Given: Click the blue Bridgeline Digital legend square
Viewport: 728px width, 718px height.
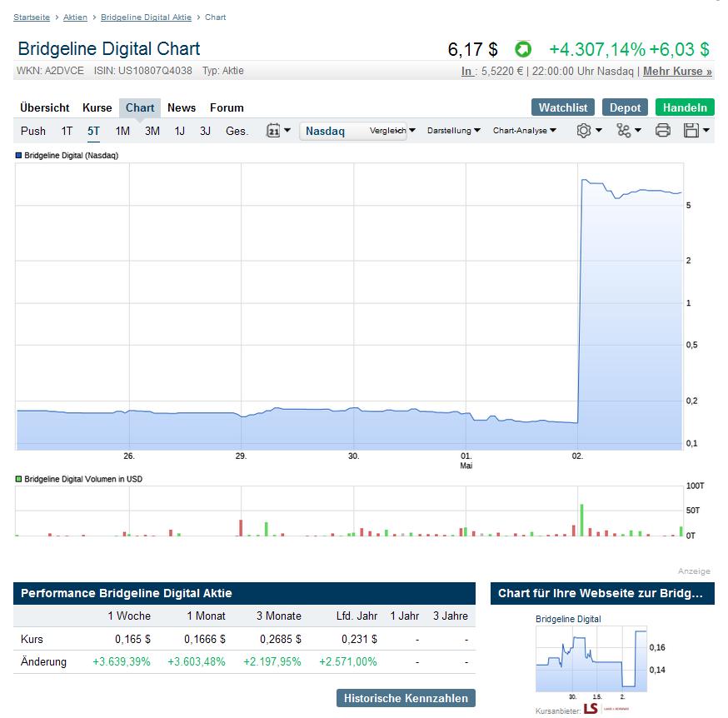Looking at the screenshot, I should (x=20, y=155).
